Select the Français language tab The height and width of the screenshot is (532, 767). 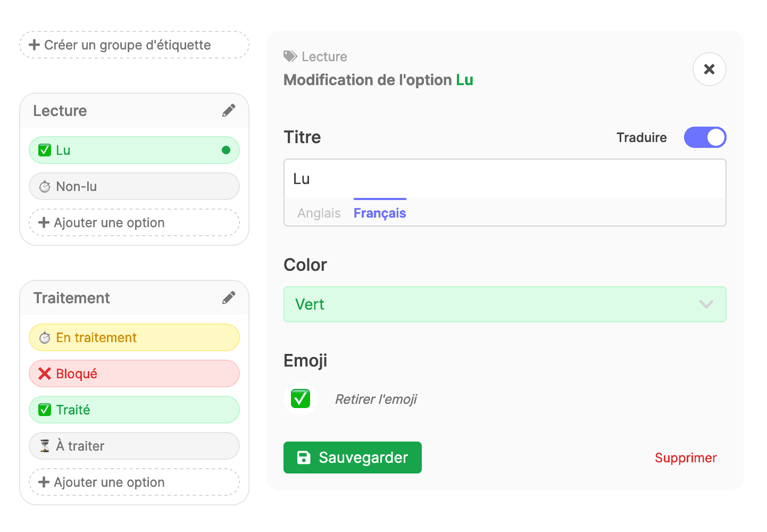tap(380, 213)
